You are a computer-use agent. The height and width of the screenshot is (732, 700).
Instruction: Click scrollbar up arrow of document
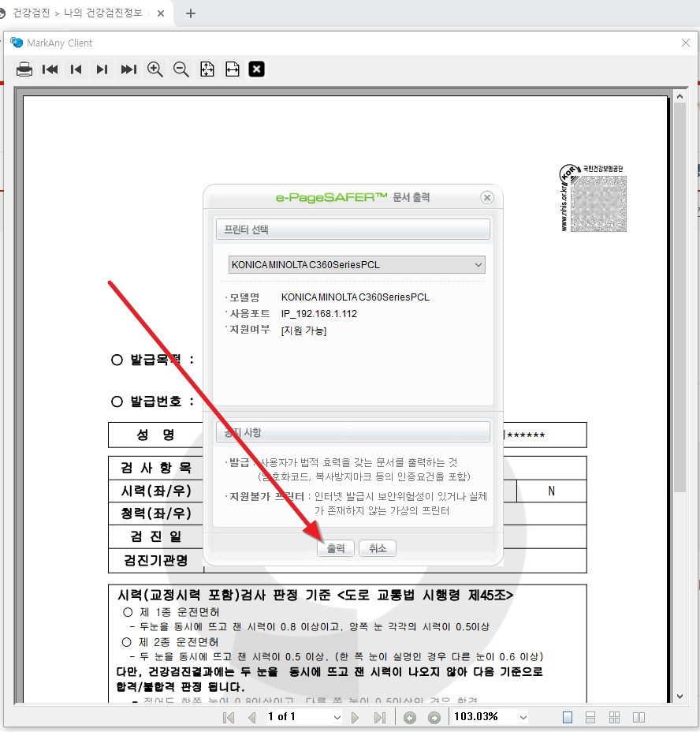pyautogui.click(x=680, y=97)
